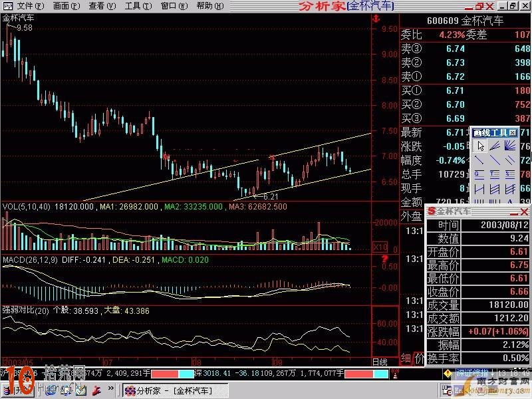Click the MACD(26,12,9) indicator label
The width and height of the screenshot is (532, 399).
30,260
